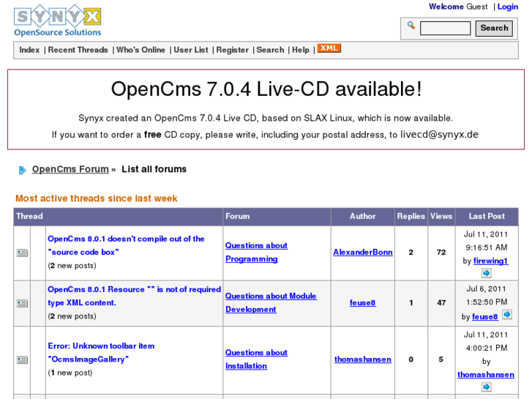This screenshot has width=532, height=399.
Task: Open the Questions about Installation forum
Action: click(256, 359)
